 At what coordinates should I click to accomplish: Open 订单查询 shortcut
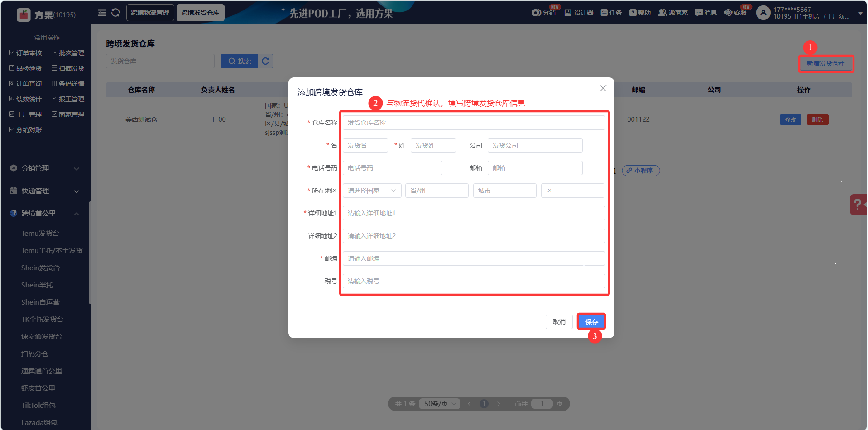click(25, 84)
